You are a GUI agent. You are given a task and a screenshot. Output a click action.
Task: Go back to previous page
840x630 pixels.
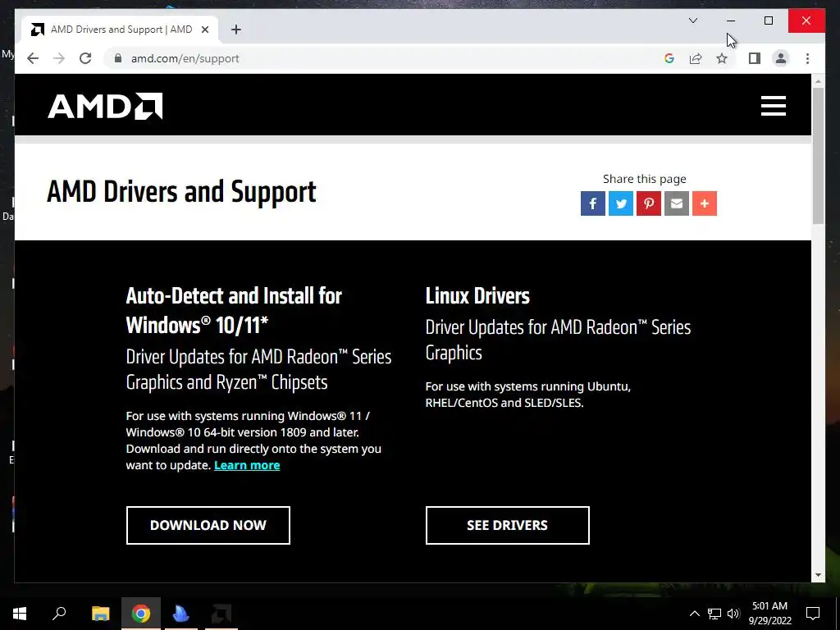(33, 58)
